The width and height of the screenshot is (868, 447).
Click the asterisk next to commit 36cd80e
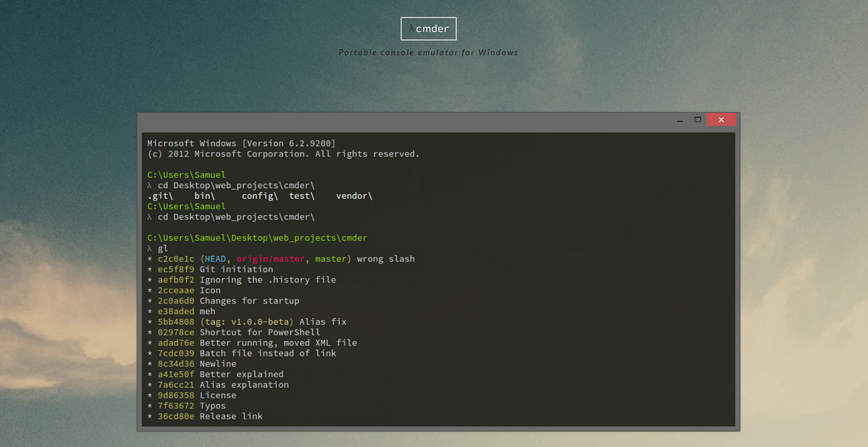coord(149,416)
